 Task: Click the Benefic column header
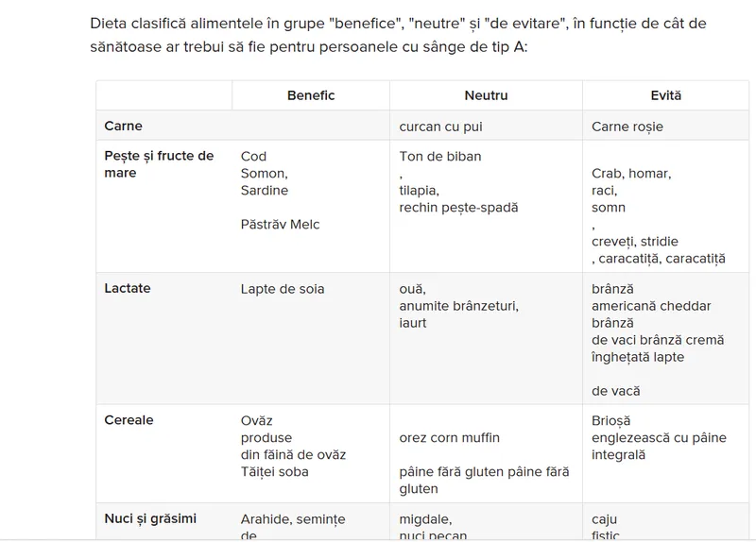(x=311, y=95)
